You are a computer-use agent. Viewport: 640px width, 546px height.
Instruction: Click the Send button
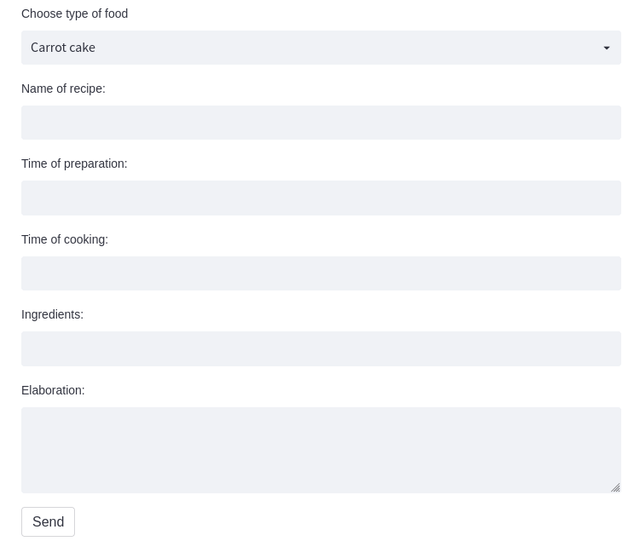click(48, 522)
